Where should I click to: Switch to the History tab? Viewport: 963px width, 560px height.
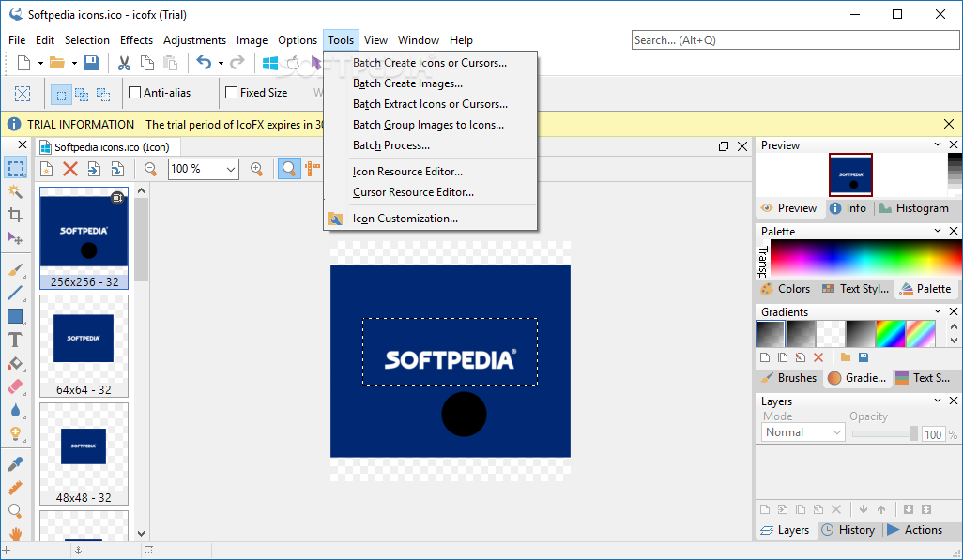coord(848,530)
